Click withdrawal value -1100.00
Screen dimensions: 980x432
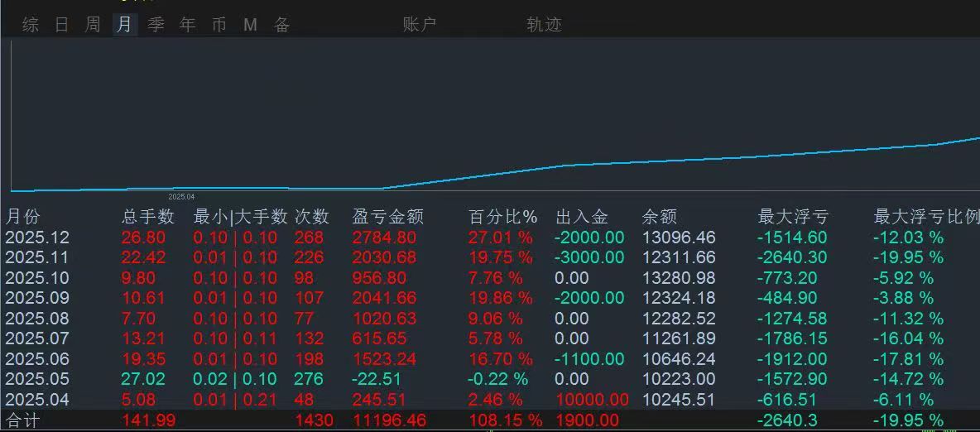click(x=589, y=359)
